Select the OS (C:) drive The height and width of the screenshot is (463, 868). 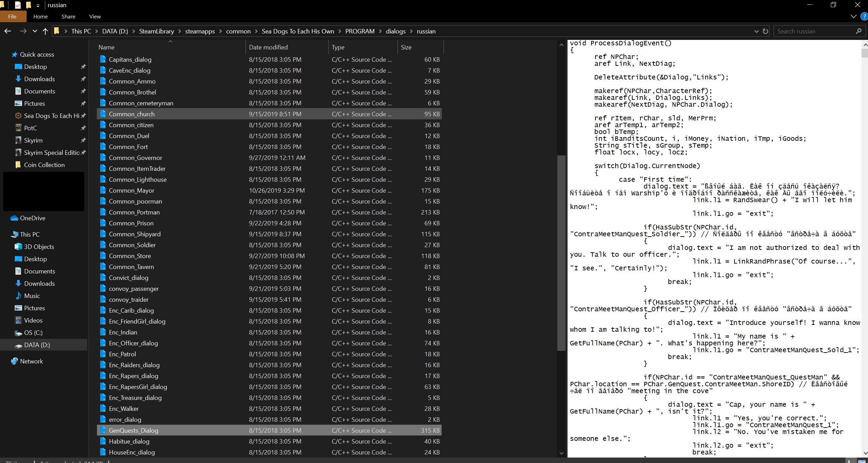(x=33, y=332)
